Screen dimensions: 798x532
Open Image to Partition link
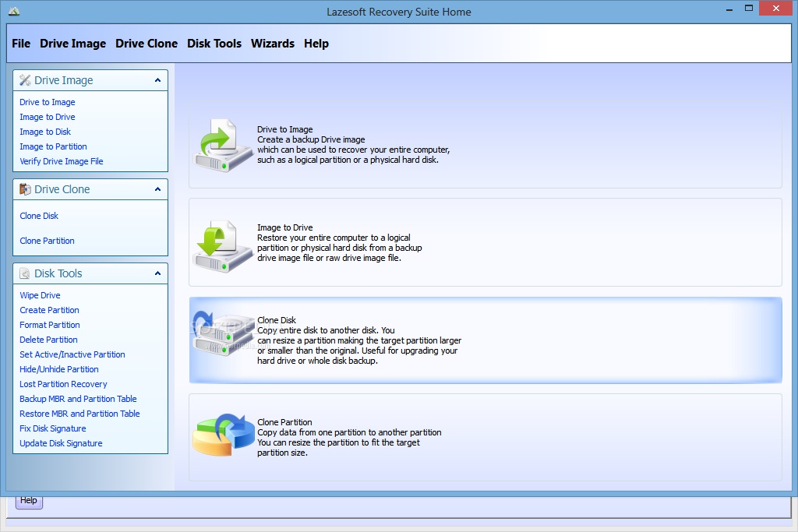tap(54, 146)
